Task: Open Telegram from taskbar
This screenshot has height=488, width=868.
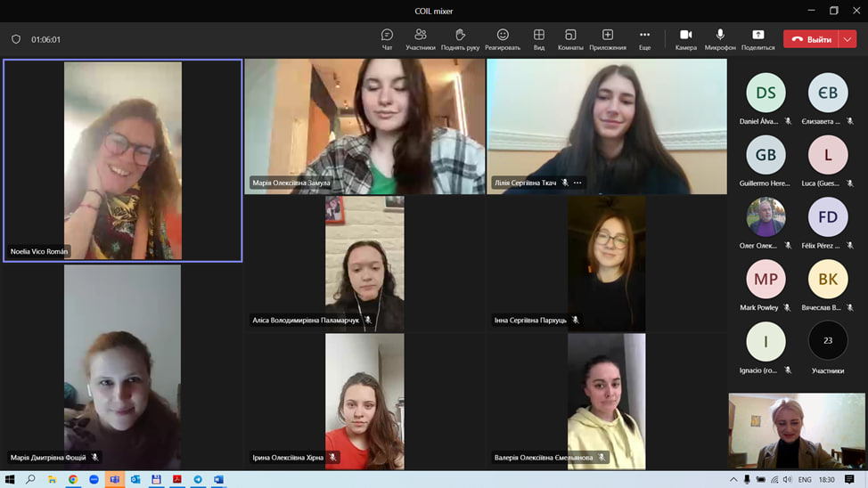Action: point(198,479)
